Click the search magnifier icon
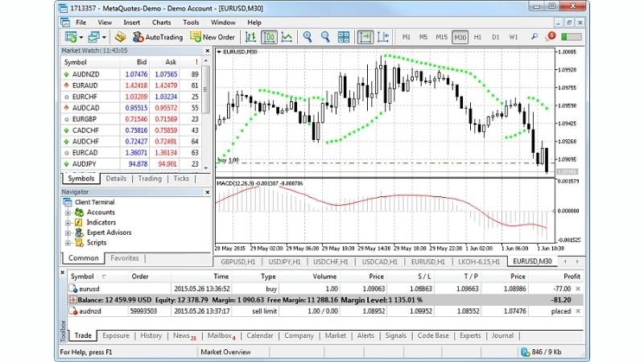Viewport: 644px width, 362px height. click(x=534, y=37)
